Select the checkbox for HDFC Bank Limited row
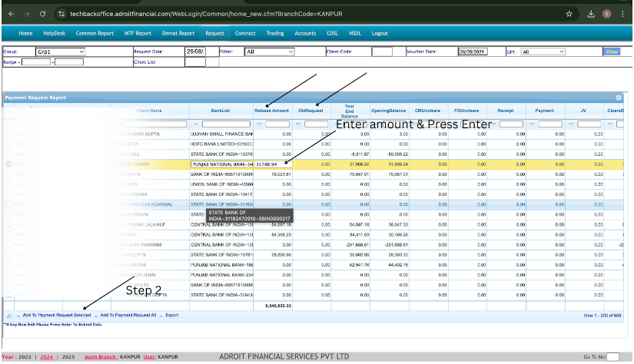This screenshot has height=364, width=634. 9,144
